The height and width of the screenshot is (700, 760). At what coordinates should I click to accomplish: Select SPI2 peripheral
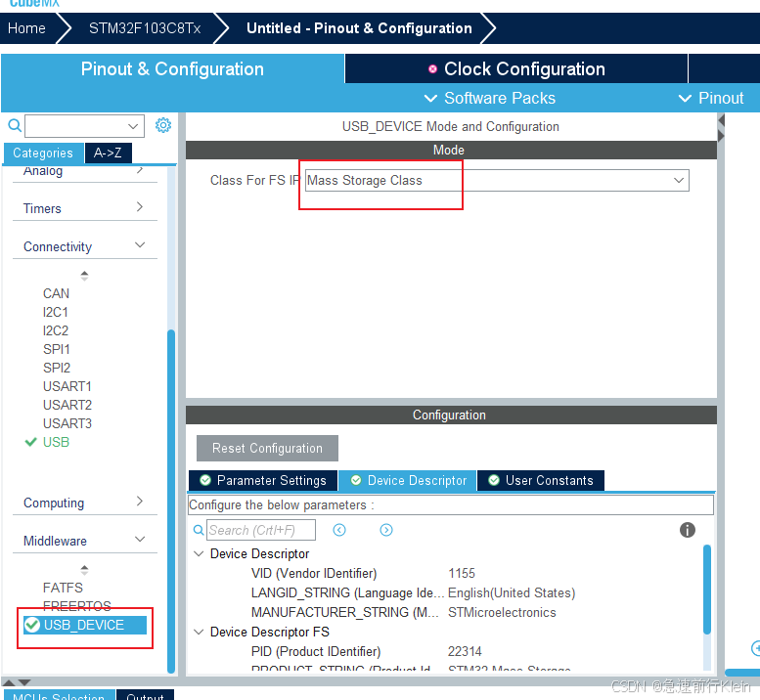click(x=57, y=368)
